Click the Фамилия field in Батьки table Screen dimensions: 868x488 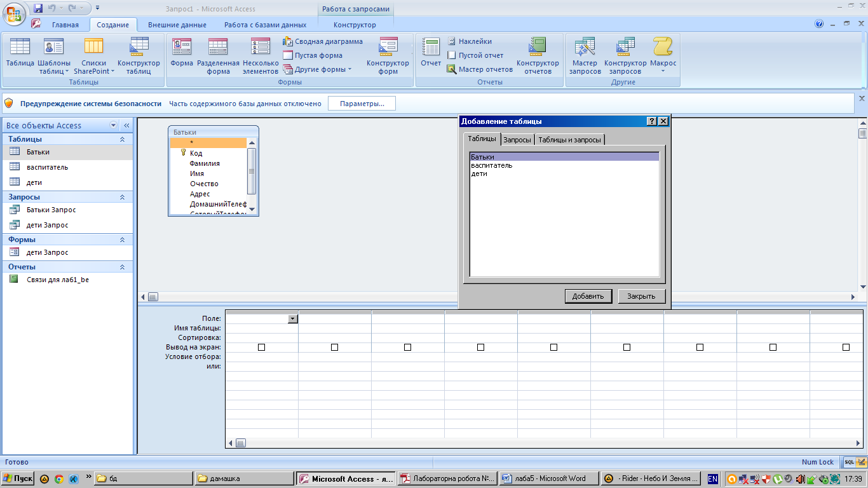[205, 163]
